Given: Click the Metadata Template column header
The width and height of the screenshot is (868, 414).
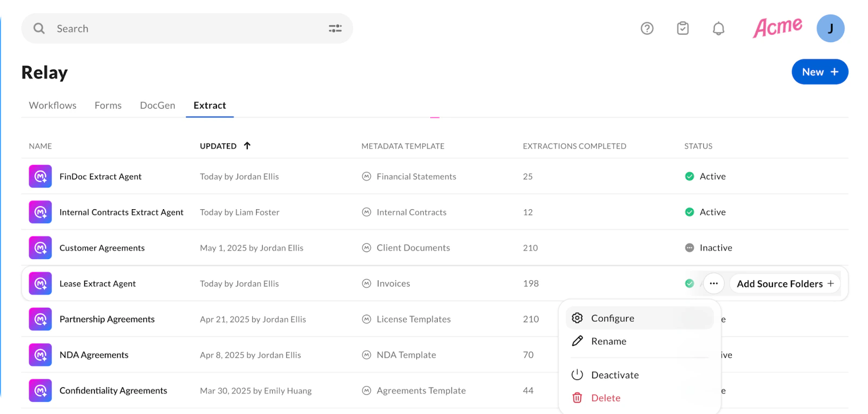Looking at the screenshot, I should pyautogui.click(x=403, y=146).
